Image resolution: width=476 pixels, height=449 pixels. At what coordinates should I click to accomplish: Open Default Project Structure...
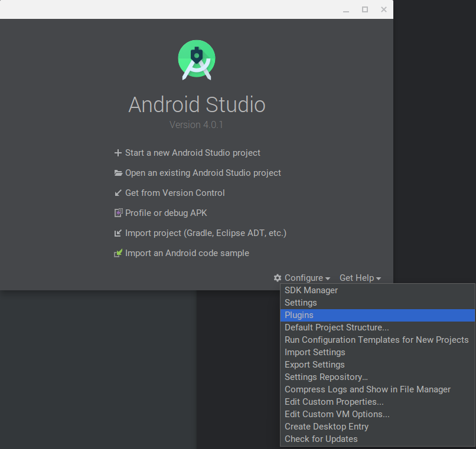(377, 327)
